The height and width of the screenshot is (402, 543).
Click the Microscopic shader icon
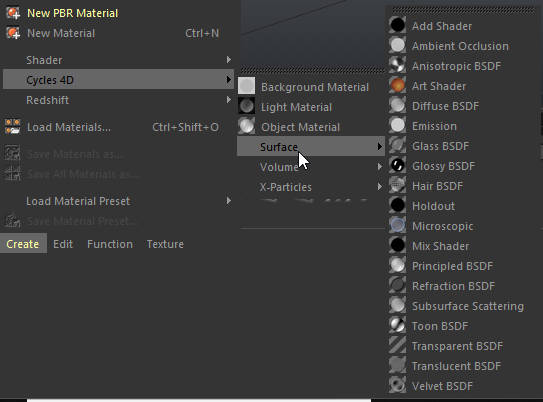point(398,225)
